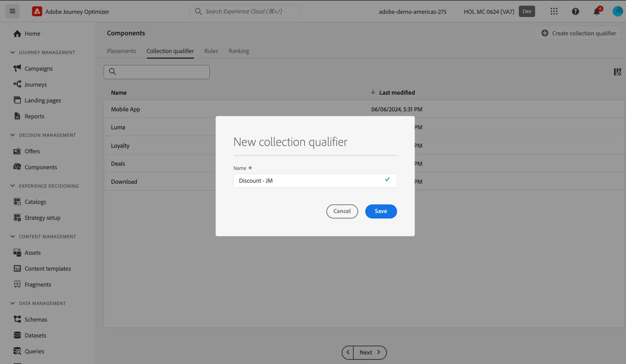Select the Collection qualifier tab
Viewport: 626px width, 364px height.
pyautogui.click(x=170, y=51)
